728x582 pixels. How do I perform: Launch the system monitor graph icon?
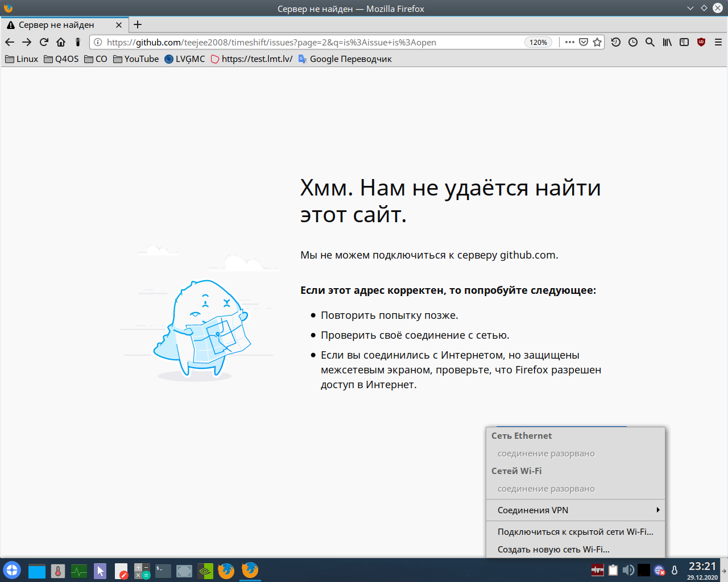click(x=79, y=571)
